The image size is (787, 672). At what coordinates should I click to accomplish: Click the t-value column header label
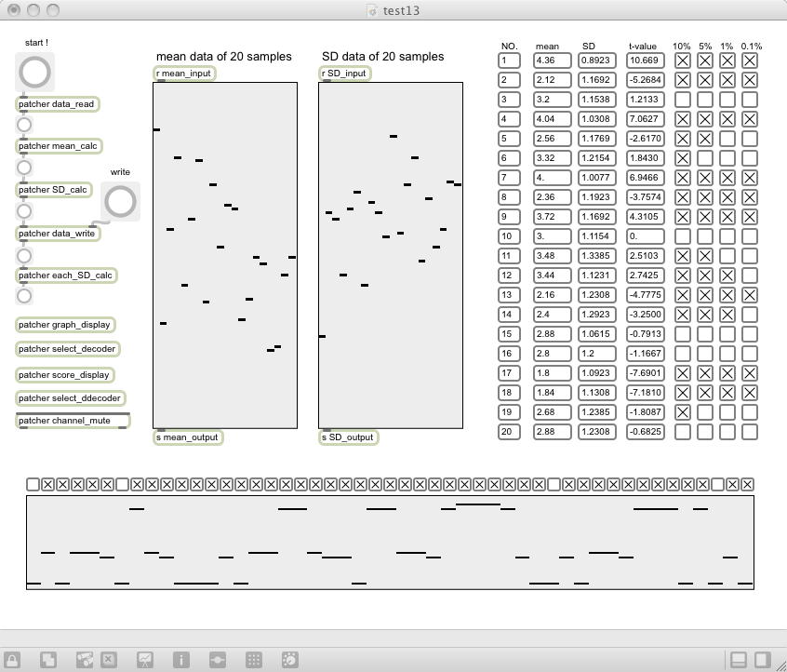(643, 47)
